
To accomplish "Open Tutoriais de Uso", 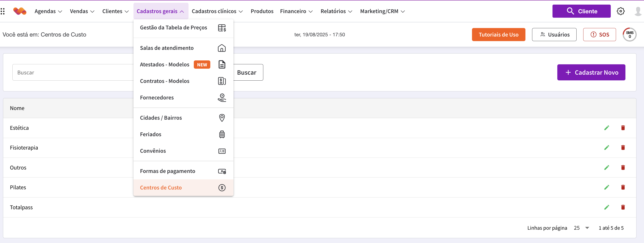I will (498, 34).
